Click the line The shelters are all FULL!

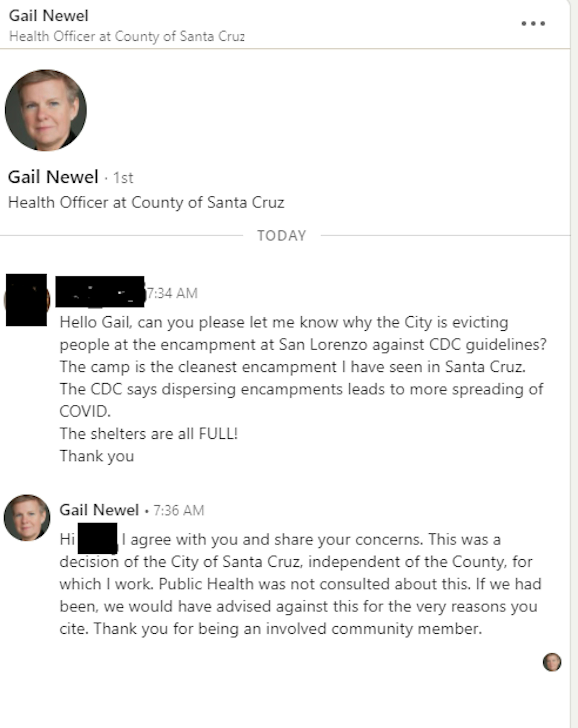(x=149, y=434)
